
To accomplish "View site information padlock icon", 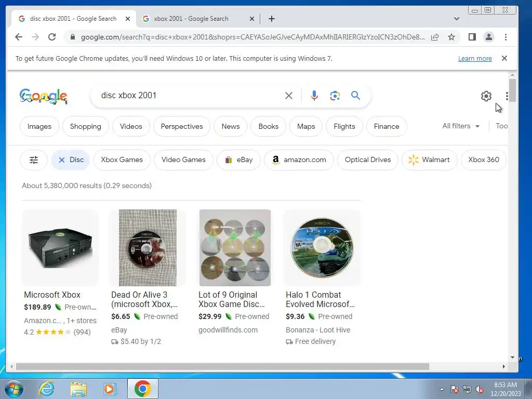I will [x=72, y=37].
